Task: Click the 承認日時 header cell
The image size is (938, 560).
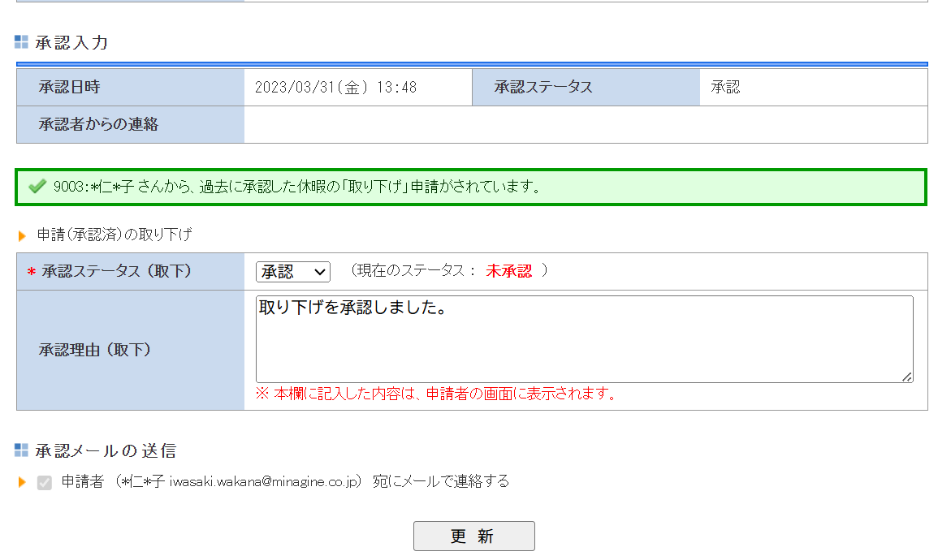Action: pyautogui.click(x=130, y=88)
